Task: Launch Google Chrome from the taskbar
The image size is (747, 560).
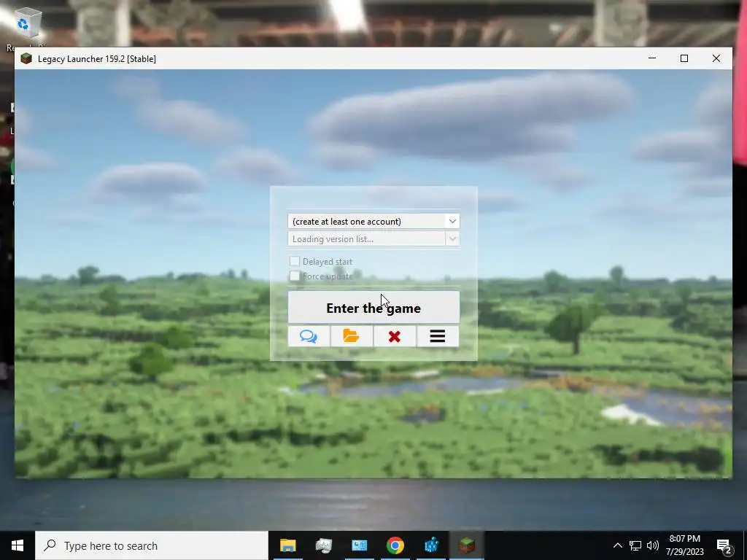Action: click(x=395, y=545)
